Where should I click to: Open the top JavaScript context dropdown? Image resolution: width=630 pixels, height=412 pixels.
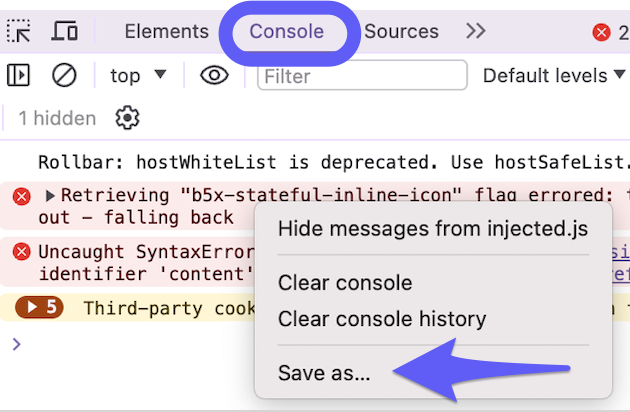[138, 76]
